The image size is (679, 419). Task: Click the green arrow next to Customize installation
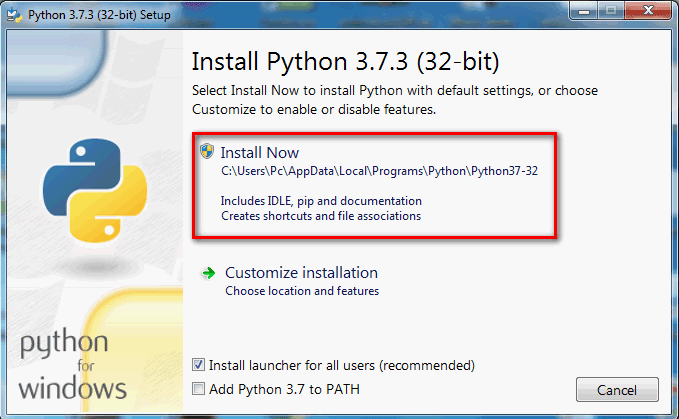tap(208, 273)
